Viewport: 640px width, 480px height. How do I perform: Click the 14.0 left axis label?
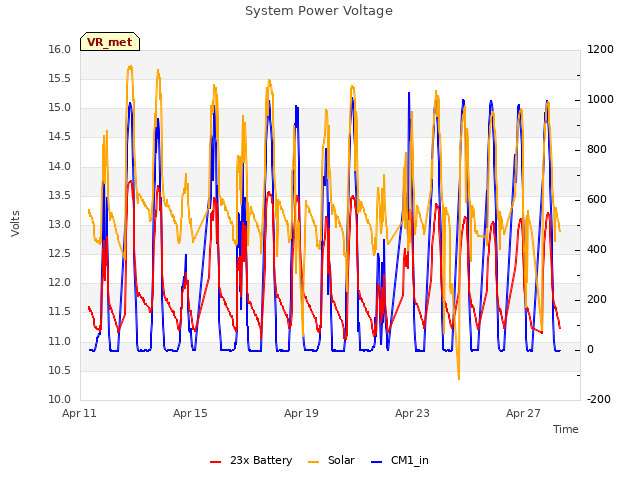pyautogui.click(x=60, y=166)
